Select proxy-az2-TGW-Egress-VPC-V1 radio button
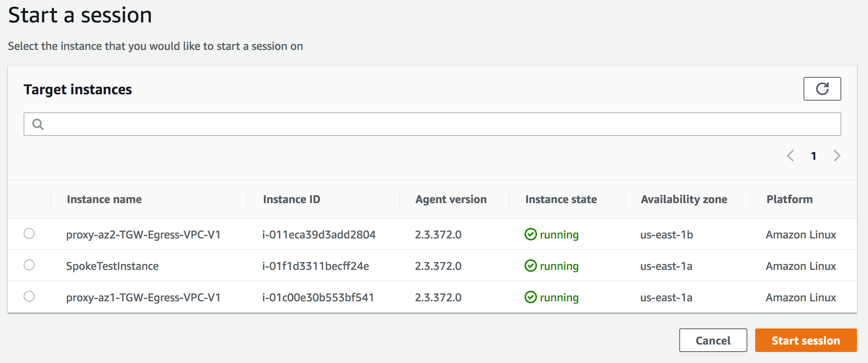The height and width of the screenshot is (363, 868). (x=29, y=234)
